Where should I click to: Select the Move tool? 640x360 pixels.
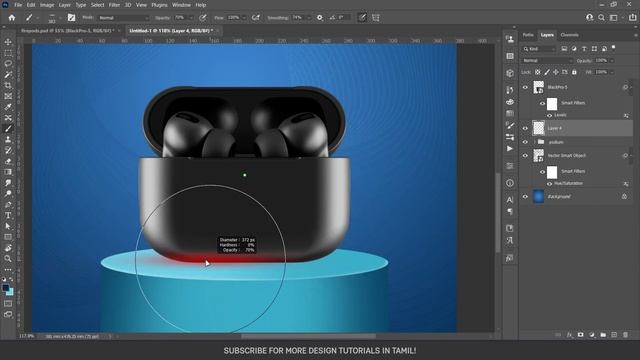[x=8, y=42]
